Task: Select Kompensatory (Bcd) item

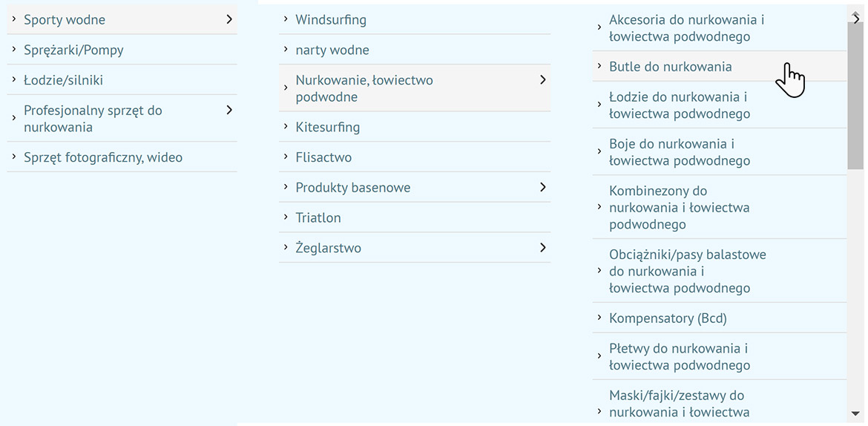Action: point(668,318)
